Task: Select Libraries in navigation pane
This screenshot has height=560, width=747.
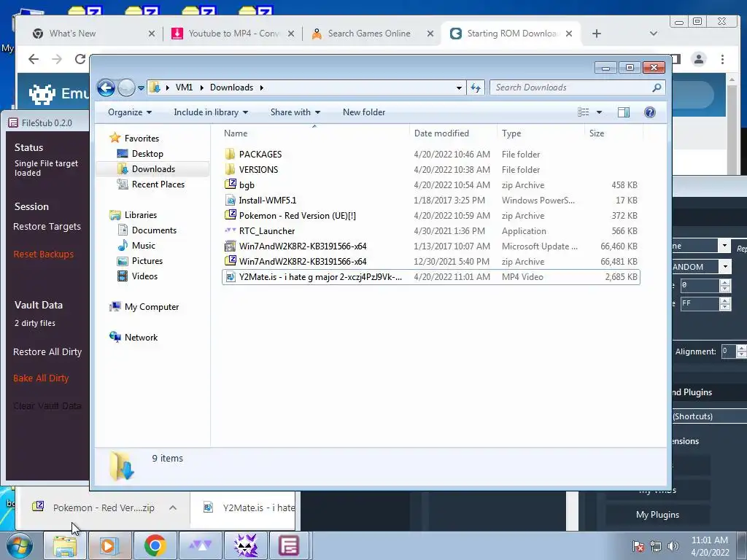Action: tap(141, 215)
